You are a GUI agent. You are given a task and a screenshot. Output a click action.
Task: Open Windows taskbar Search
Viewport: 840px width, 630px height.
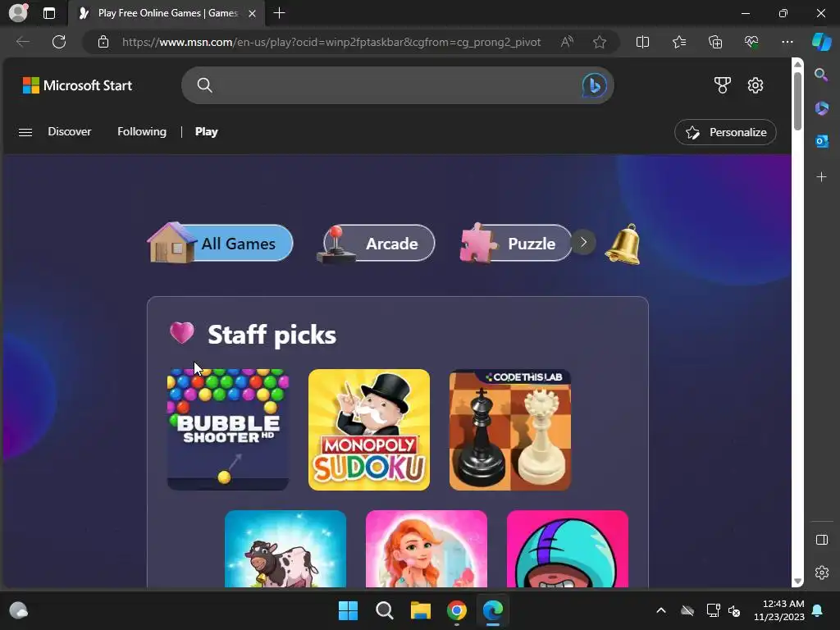pyautogui.click(x=384, y=610)
